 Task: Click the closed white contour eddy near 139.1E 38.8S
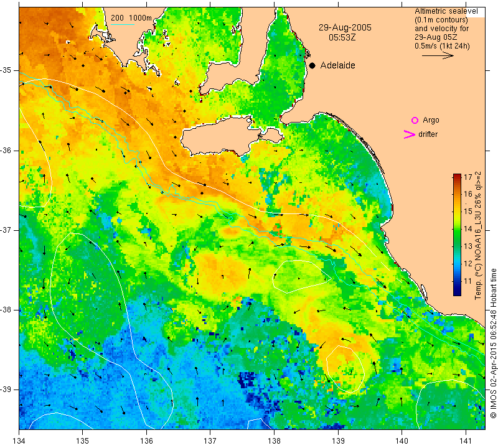(x=345, y=368)
